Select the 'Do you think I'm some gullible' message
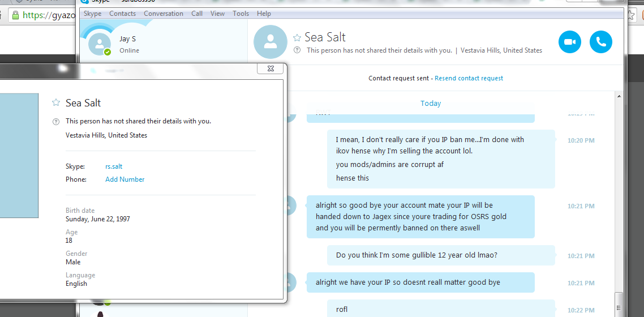This screenshot has width=644, height=317. coord(441,255)
